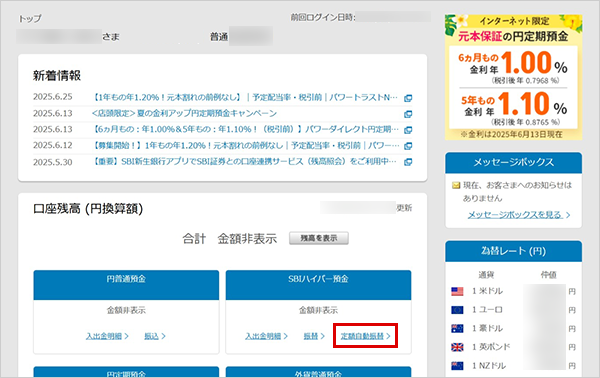Click the 円定期預金 interest rate banner
Screen dimensions: 600x378
click(514, 77)
